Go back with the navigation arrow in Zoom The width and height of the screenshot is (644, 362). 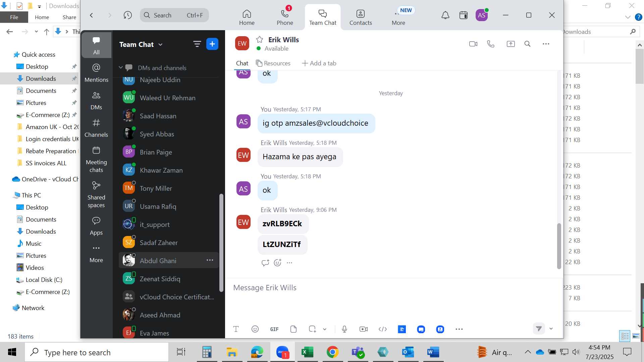click(x=91, y=15)
